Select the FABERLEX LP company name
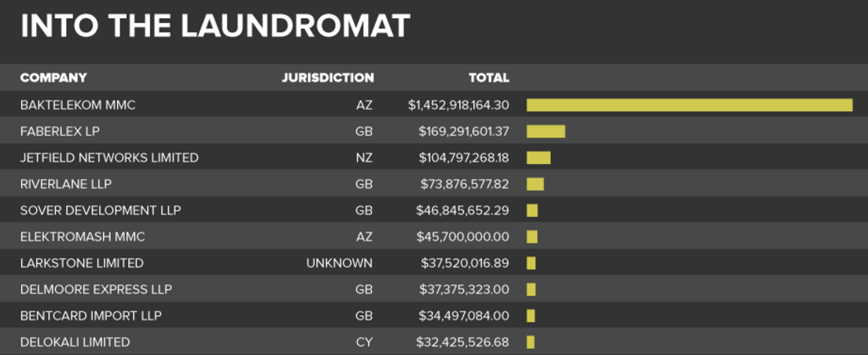Image resolution: width=868 pixels, height=355 pixels. pyautogui.click(x=60, y=131)
